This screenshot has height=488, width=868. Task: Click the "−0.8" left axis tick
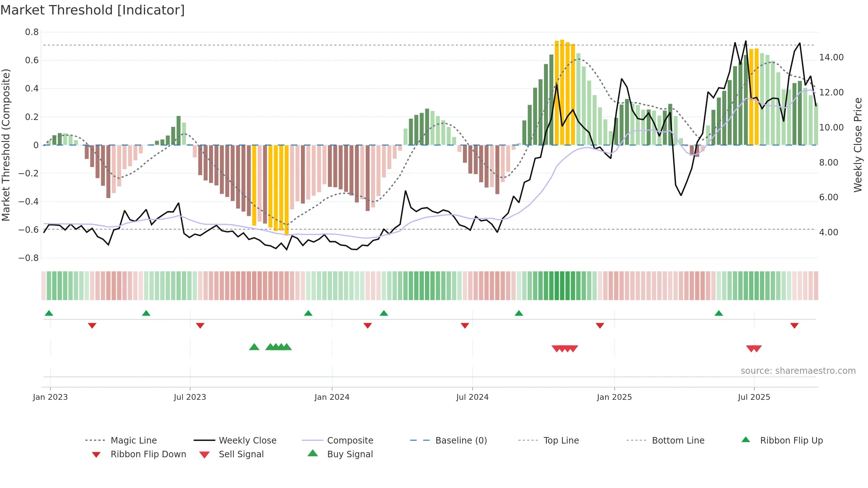(29, 258)
